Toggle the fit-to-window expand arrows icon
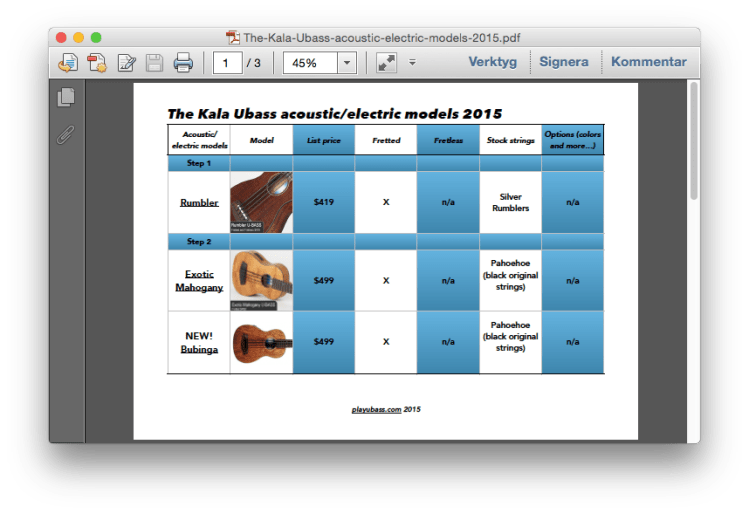Viewport: 749px width, 513px height. [387, 63]
